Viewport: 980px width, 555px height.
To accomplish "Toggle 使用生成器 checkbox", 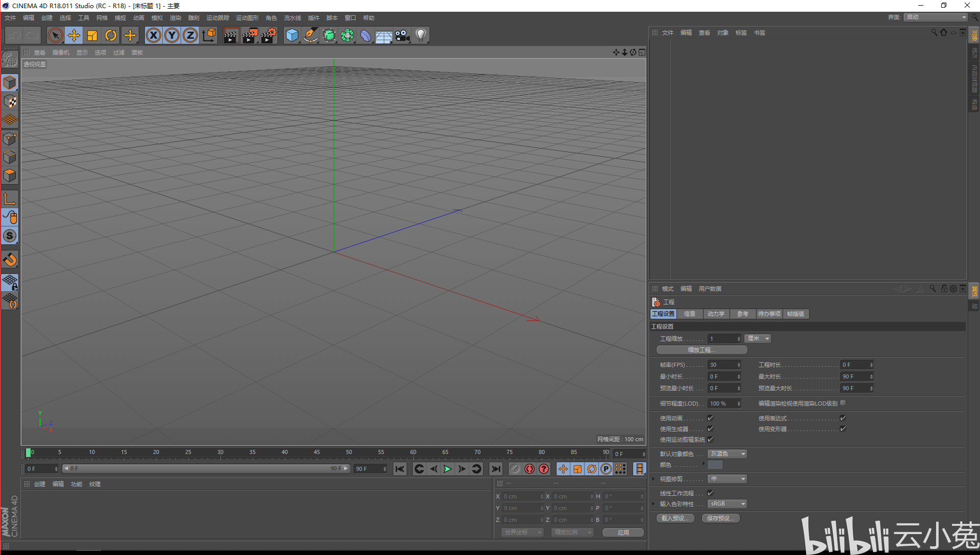I will (710, 428).
